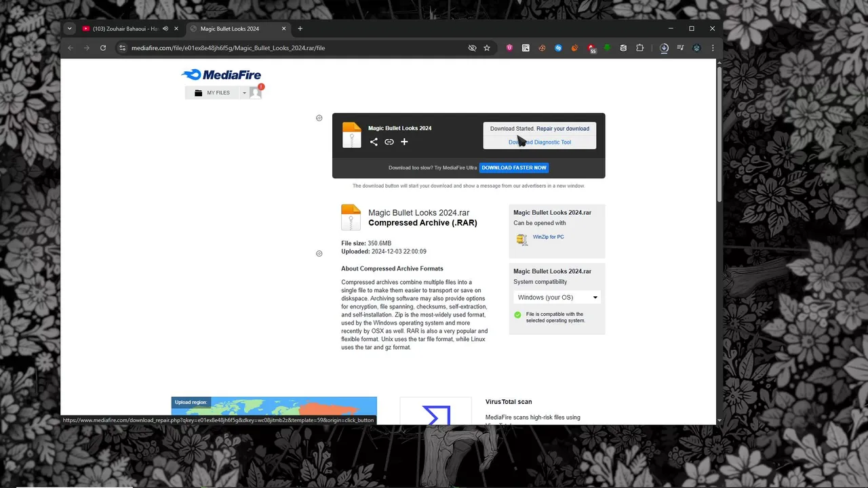Bookmark this page with the star icon
Screen dimensions: 868x488
(x=487, y=48)
